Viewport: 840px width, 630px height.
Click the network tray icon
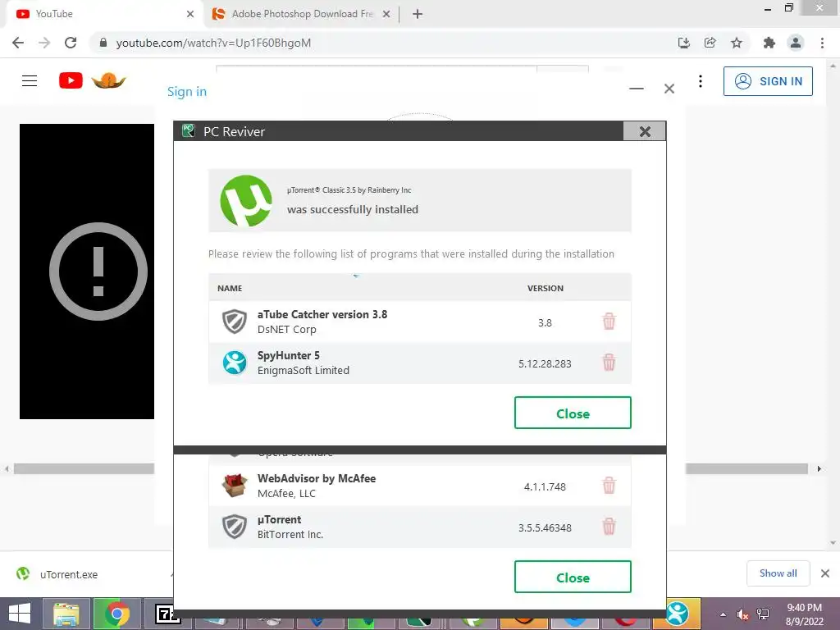point(763,614)
